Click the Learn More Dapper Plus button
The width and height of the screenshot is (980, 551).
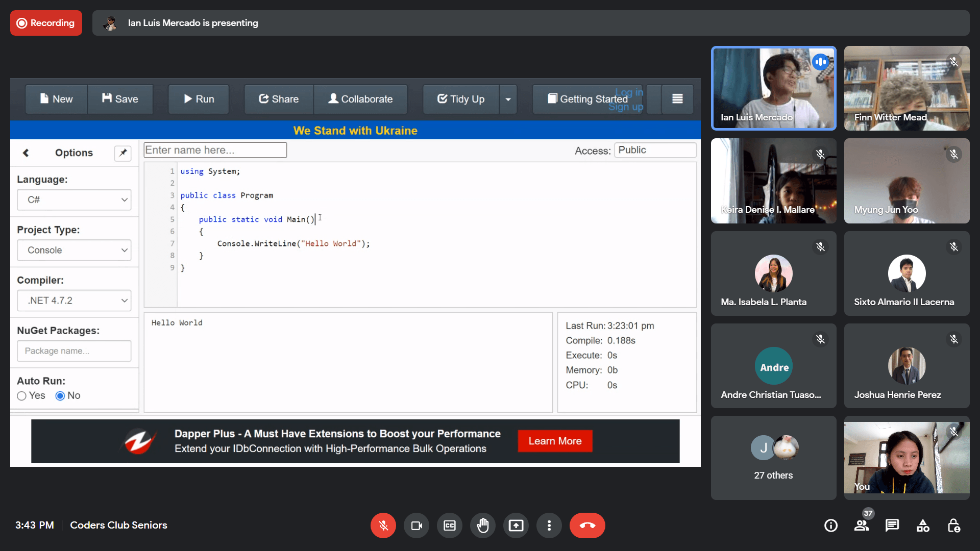point(555,441)
